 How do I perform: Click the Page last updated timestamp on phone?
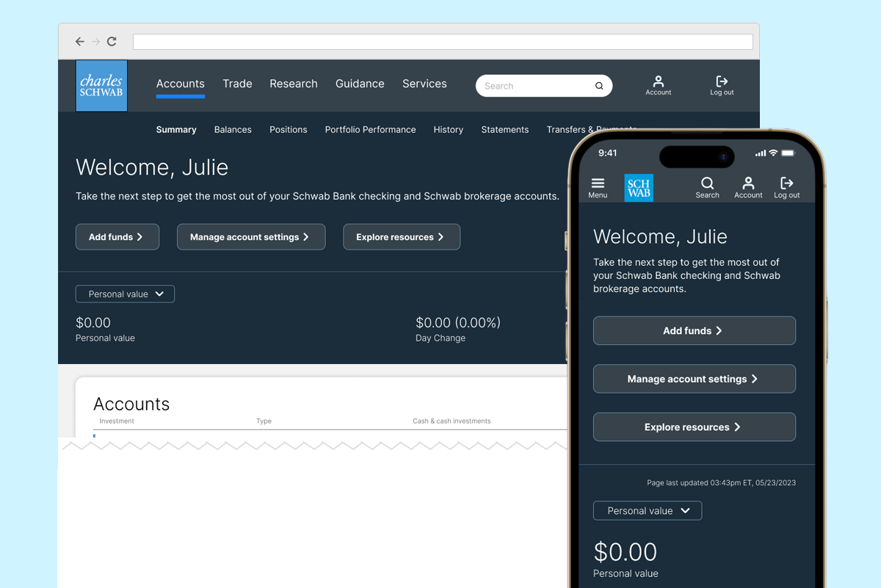point(721,483)
